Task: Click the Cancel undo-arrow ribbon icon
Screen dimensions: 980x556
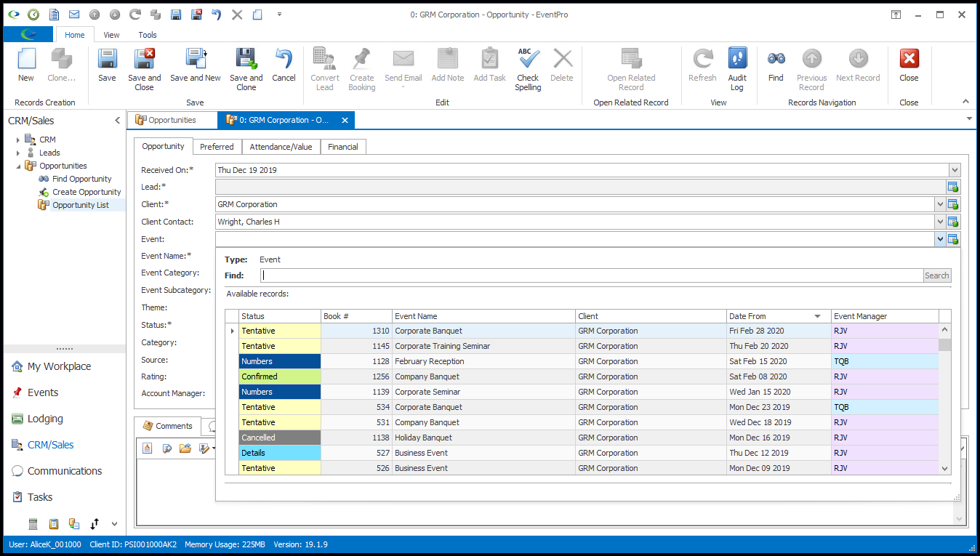Action: [x=284, y=60]
